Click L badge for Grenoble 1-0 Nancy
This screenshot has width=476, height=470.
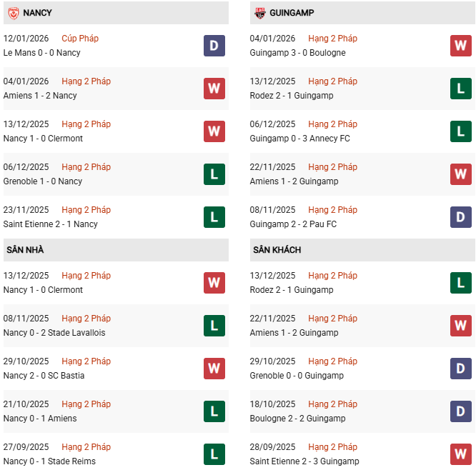click(214, 174)
